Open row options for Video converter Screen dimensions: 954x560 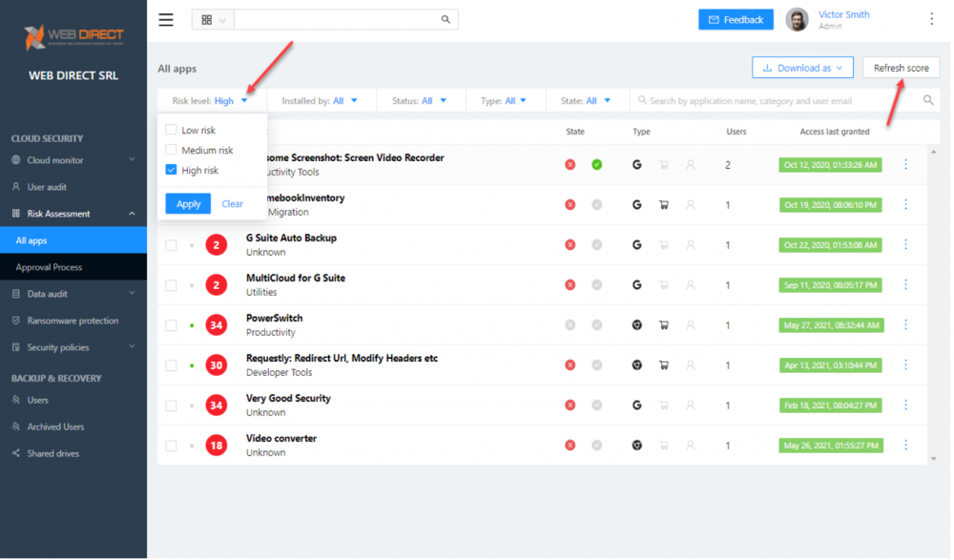click(x=908, y=446)
